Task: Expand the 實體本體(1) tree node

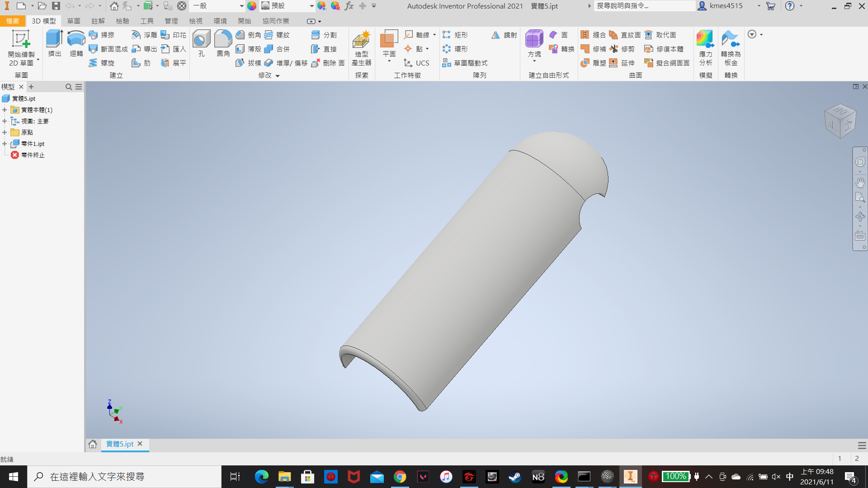Action: point(5,110)
